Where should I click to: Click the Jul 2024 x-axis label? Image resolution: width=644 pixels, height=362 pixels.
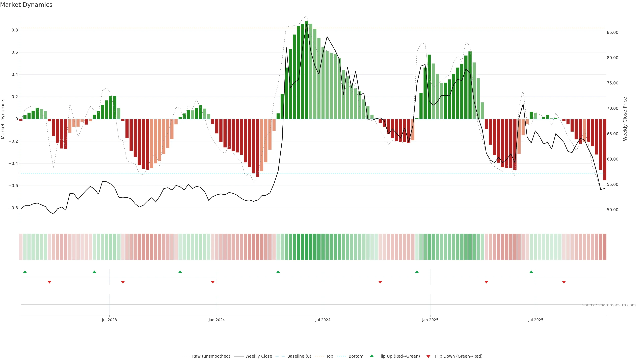[x=323, y=320]
